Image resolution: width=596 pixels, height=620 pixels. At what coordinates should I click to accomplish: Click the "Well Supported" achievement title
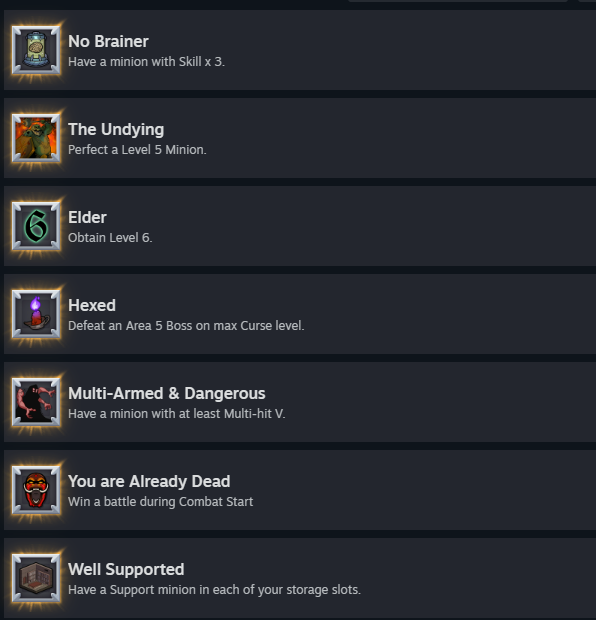126,570
